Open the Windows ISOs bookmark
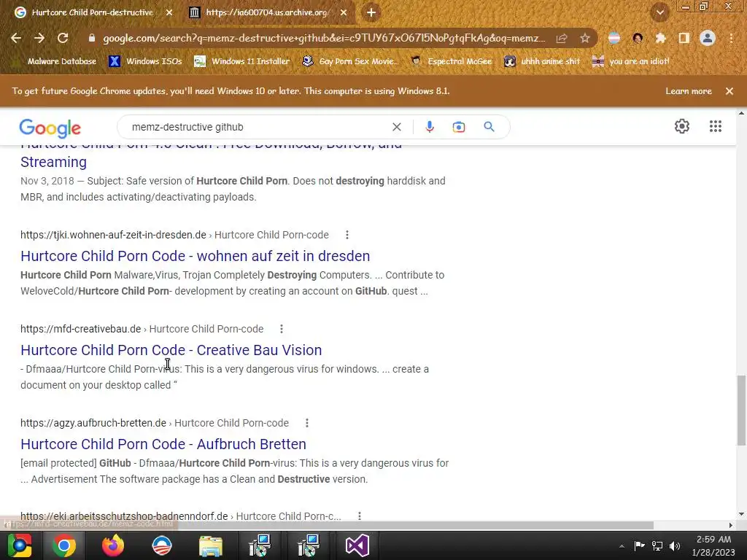The height and width of the screenshot is (560, 747). click(146, 61)
